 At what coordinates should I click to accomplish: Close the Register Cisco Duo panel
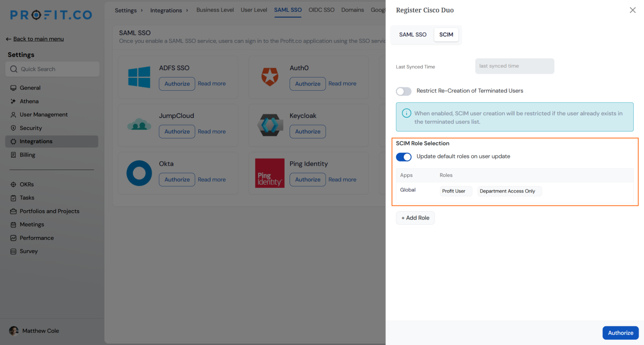coord(632,10)
